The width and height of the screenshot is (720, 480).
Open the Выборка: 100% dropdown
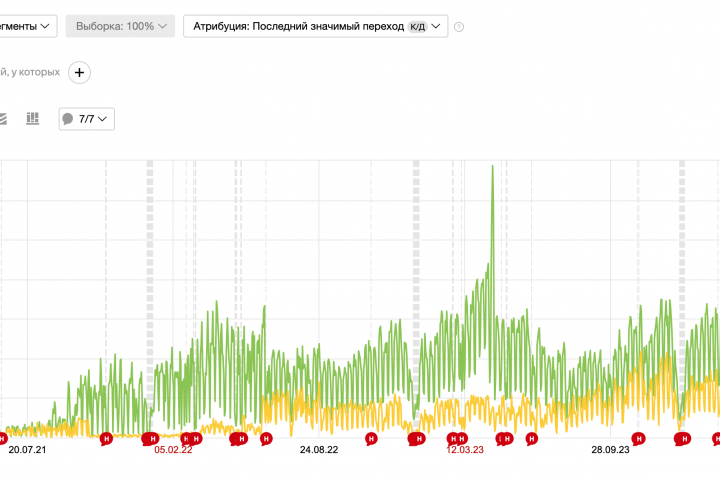(120, 26)
